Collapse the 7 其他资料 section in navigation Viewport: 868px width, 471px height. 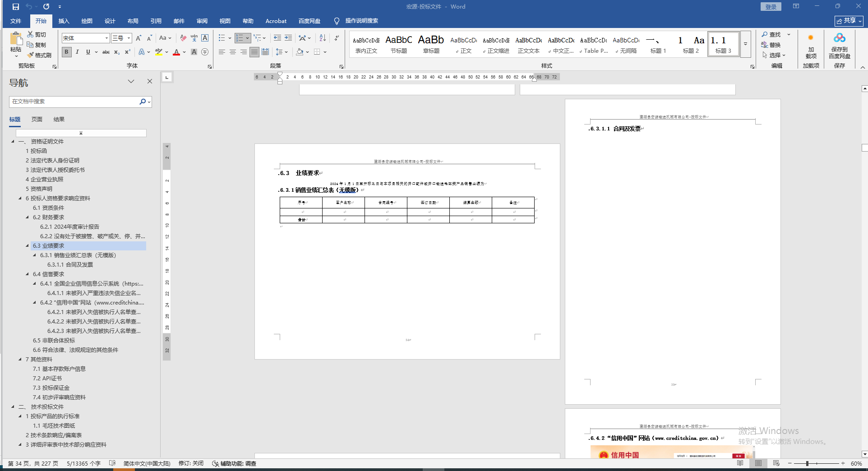point(20,360)
